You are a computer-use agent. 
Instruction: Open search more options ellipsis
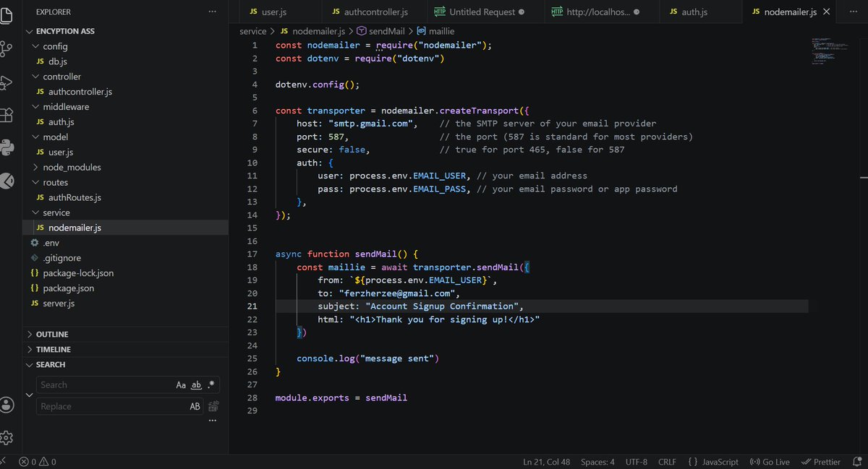pyautogui.click(x=212, y=421)
